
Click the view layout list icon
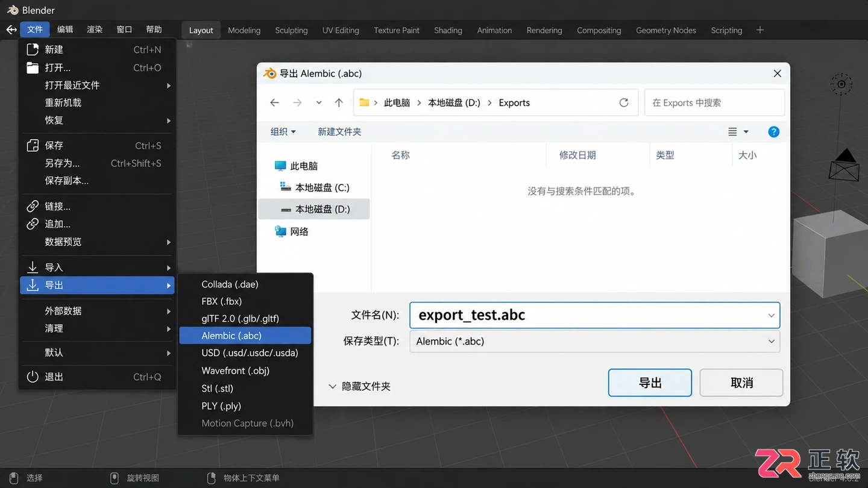pos(732,132)
